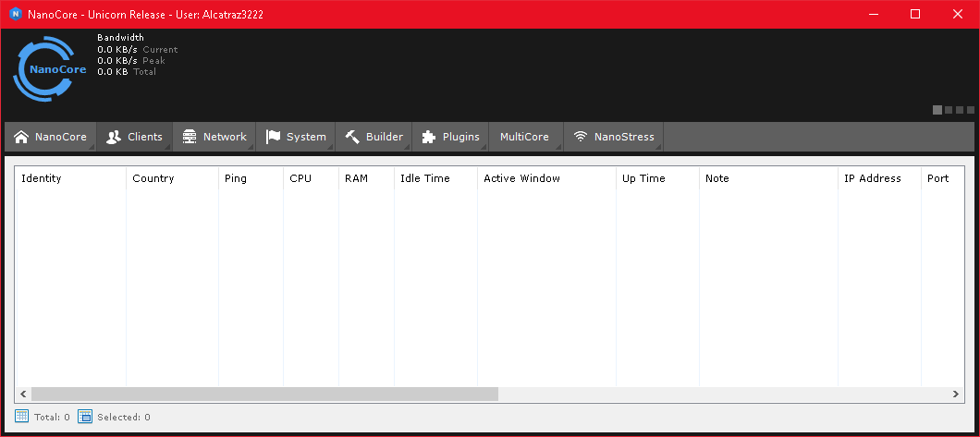
Task: Click the puzzle piece Plugins icon
Action: tap(428, 137)
